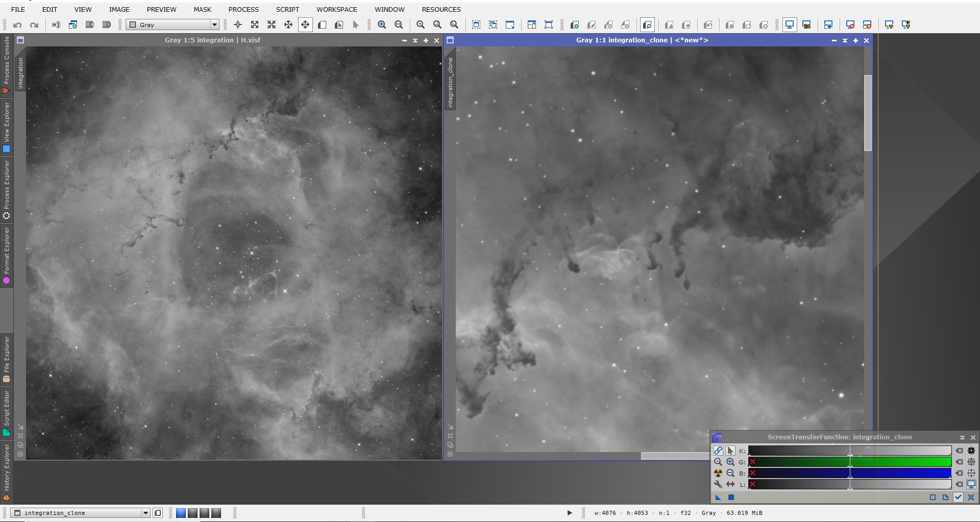Open the Process Explorer side panel
The height and width of the screenshot is (522, 980).
[x=7, y=189]
